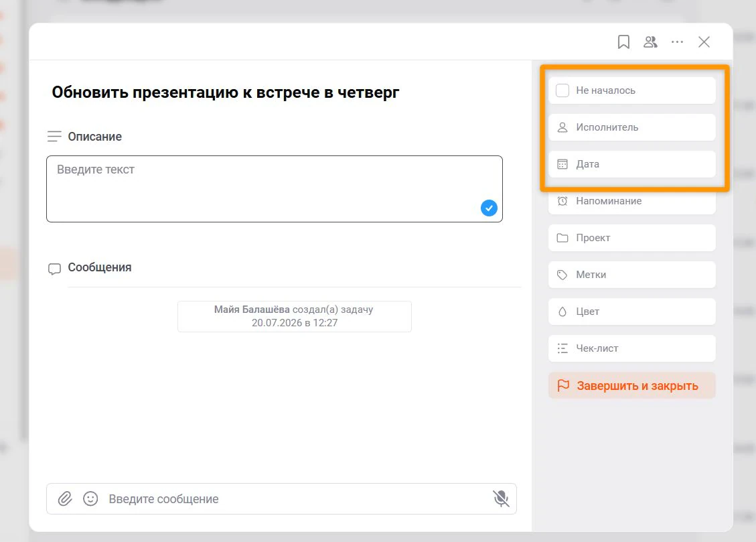This screenshot has height=542, width=756.
Task: Click the alarm clock icon beside 'Напоминание'
Action: coord(562,201)
